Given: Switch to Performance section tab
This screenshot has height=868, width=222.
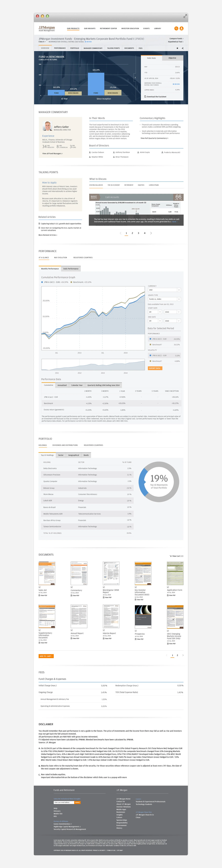Looking at the screenshot, I should tap(60, 48).
